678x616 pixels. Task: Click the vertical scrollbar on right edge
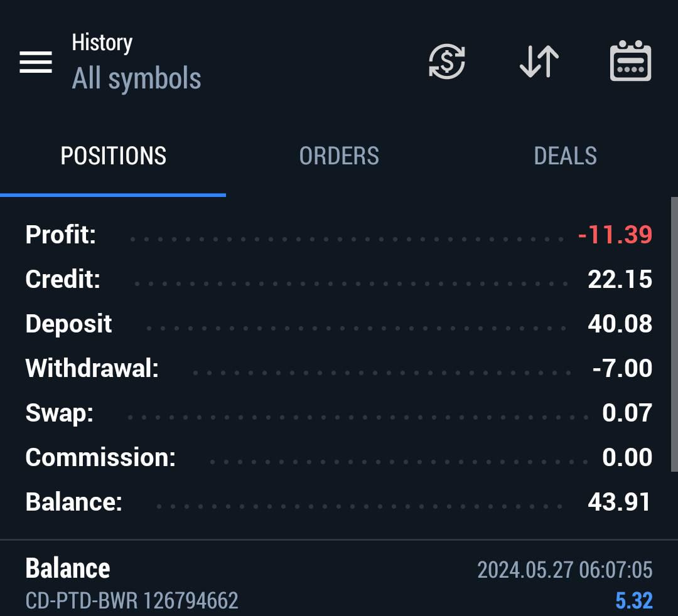(x=674, y=334)
